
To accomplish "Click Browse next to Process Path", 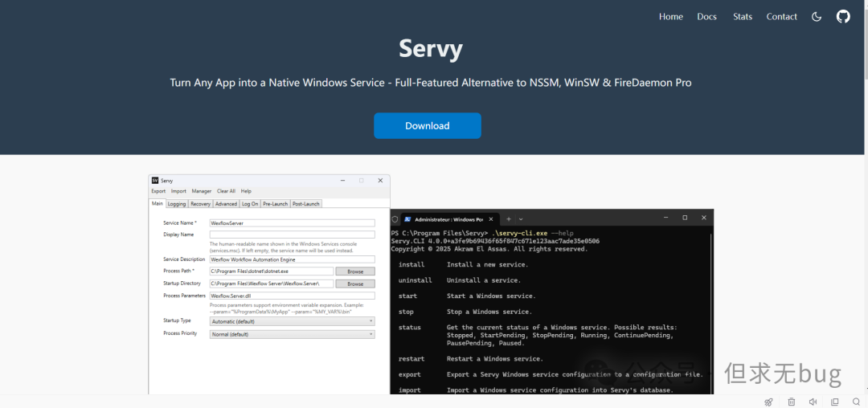I will click(354, 271).
